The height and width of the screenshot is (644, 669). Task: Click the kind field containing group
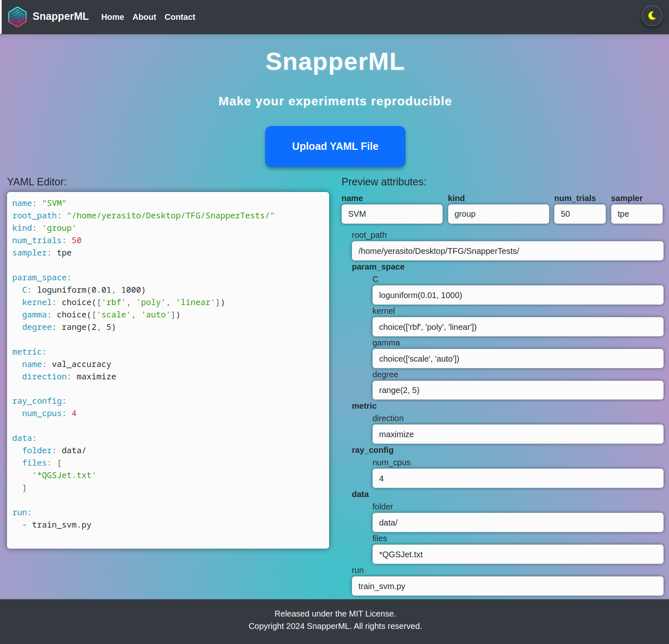point(498,214)
